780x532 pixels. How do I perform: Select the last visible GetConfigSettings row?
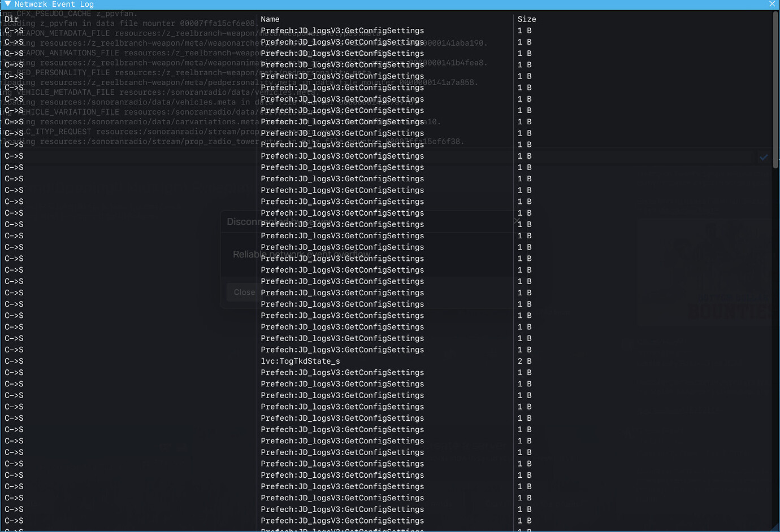click(342, 520)
